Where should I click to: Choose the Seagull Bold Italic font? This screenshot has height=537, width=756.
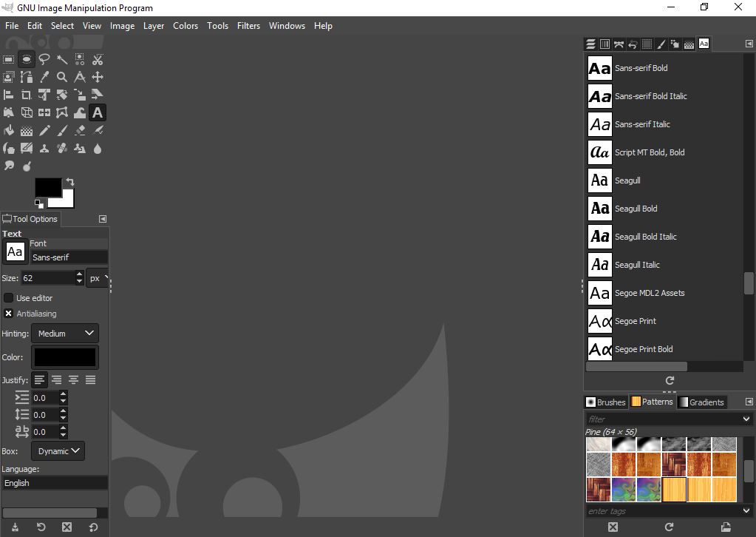664,237
